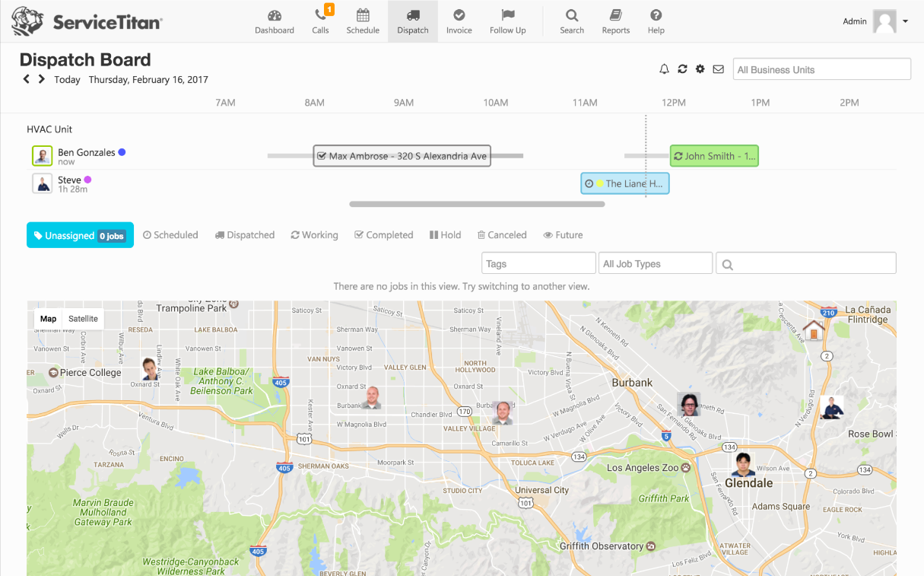Select the Future jobs tab

coord(563,235)
